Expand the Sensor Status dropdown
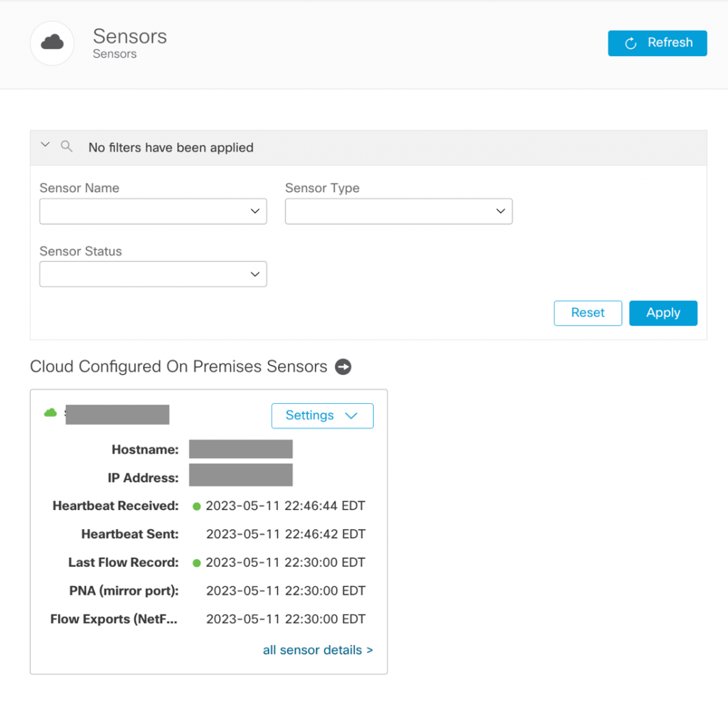 [x=153, y=275]
